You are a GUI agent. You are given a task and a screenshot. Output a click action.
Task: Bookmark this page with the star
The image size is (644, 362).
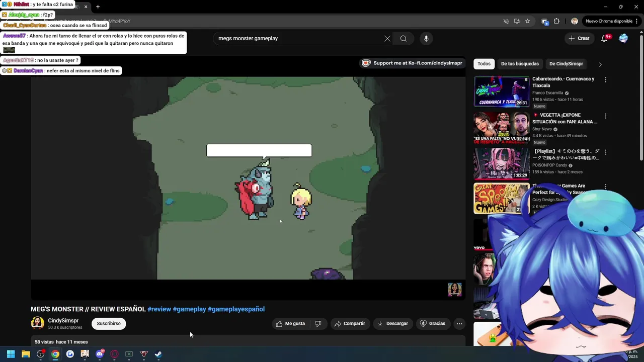[x=527, y=21]
